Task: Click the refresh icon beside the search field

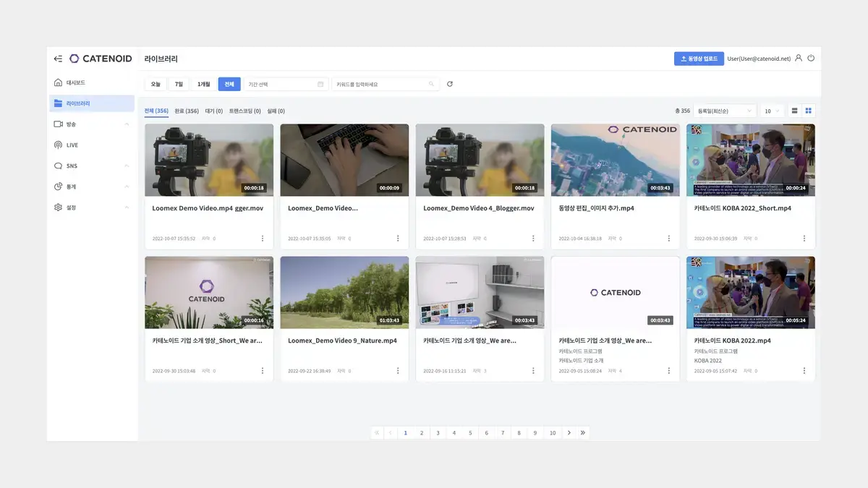Action: [450, 84]
